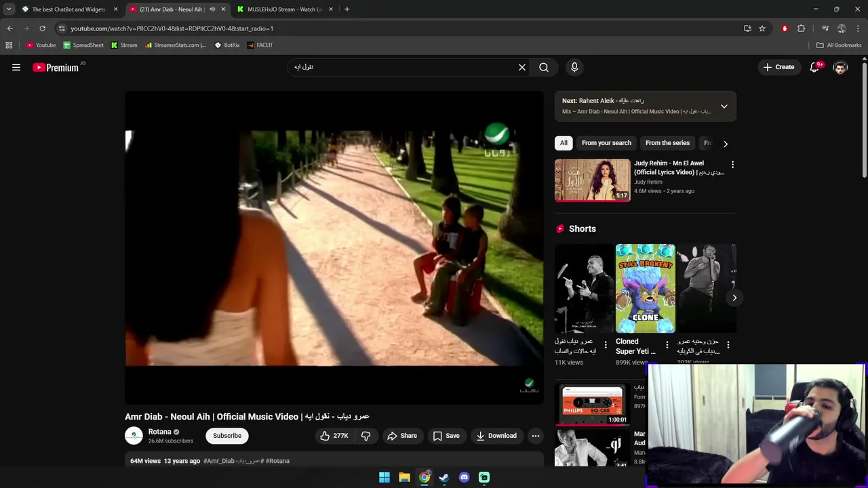The image size is (868, 488).
Task: Save the video to a playlist
Action: pos(446,436)
